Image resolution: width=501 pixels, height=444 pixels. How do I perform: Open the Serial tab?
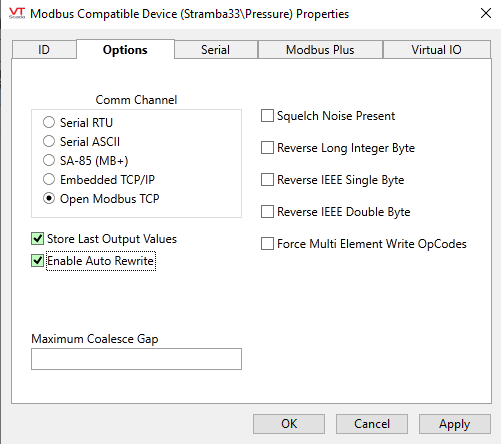click(216, 50)
